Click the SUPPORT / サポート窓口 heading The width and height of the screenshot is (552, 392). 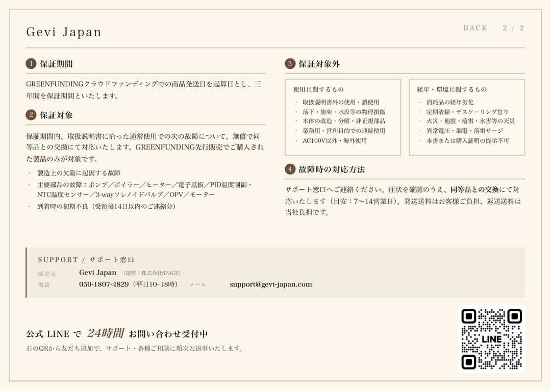[86, 260]
